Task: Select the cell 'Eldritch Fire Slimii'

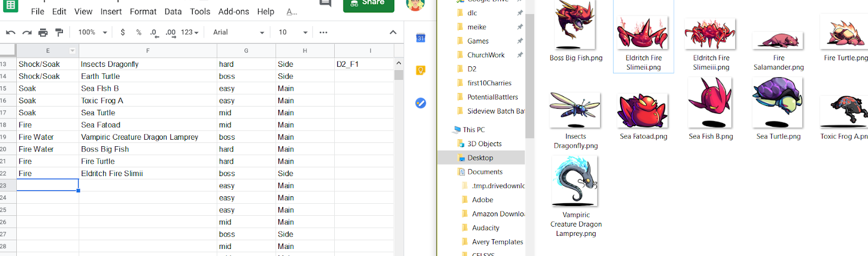Action: (148, 173)
